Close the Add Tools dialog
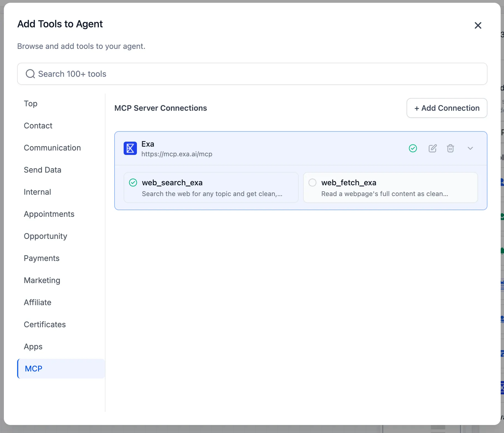Viewport: 504px width, 433px height. click(478, 25)
